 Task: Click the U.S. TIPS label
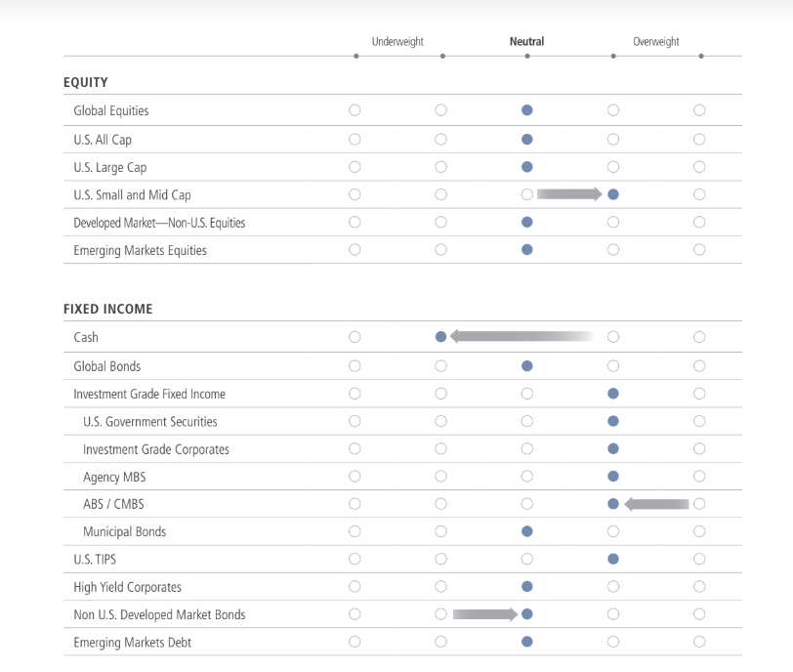(95, 560)
